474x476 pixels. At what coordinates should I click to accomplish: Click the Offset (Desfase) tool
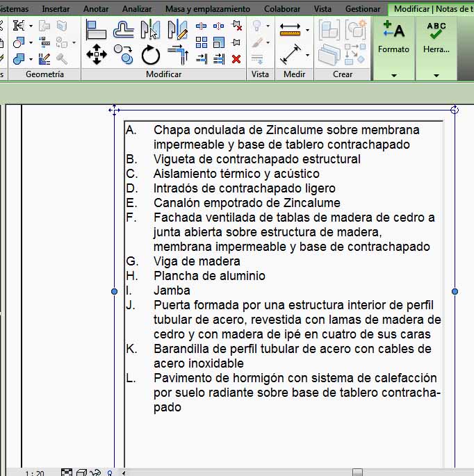[123, 30]
